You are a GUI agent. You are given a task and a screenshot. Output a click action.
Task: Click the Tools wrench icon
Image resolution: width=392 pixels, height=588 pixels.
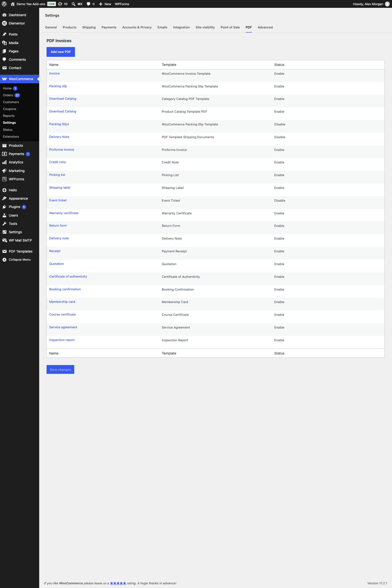click(4, 224)
